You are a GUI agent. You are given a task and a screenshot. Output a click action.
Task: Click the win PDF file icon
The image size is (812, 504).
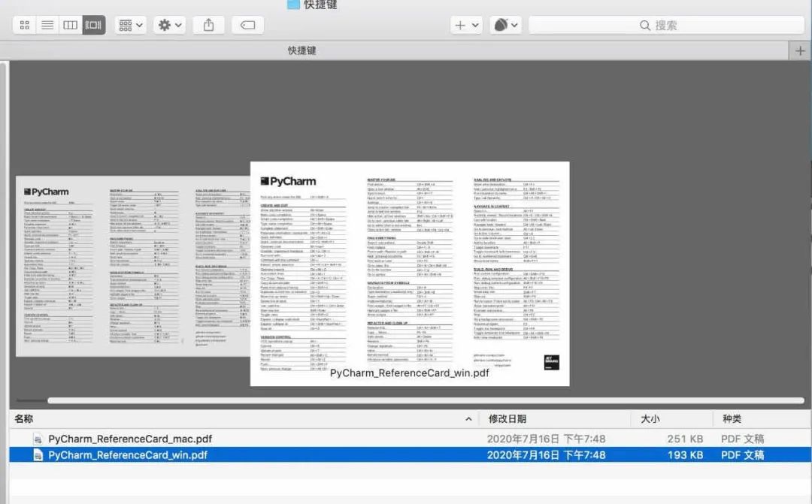(x=38, y=455)
